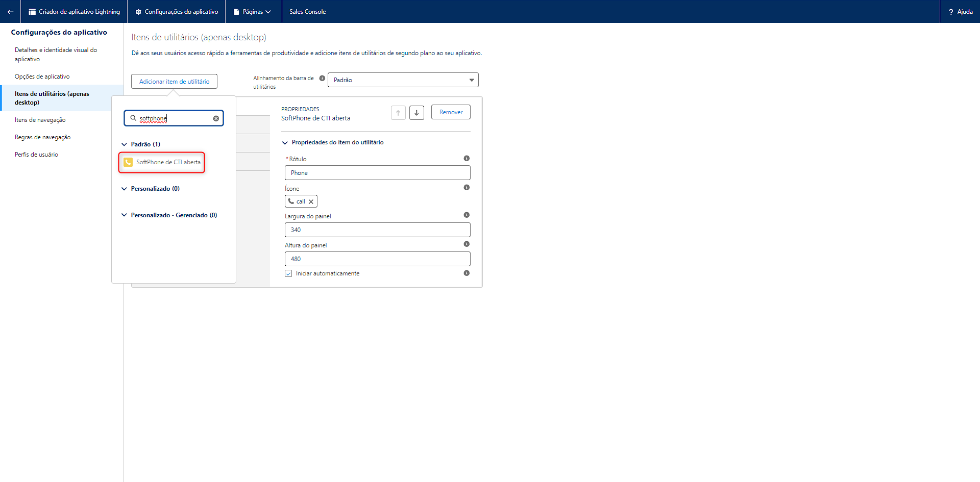Click the Sales Console app name
This screenshot has height=482, width=980.
[307, 12]
